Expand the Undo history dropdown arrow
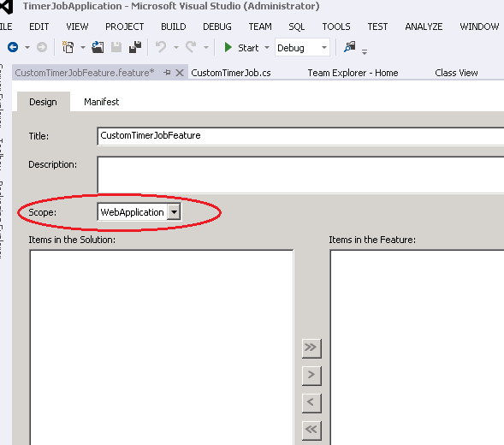Image resolution: width=504 pixels, height=445 pixels. pyautogui.click(x=176, y=48)
